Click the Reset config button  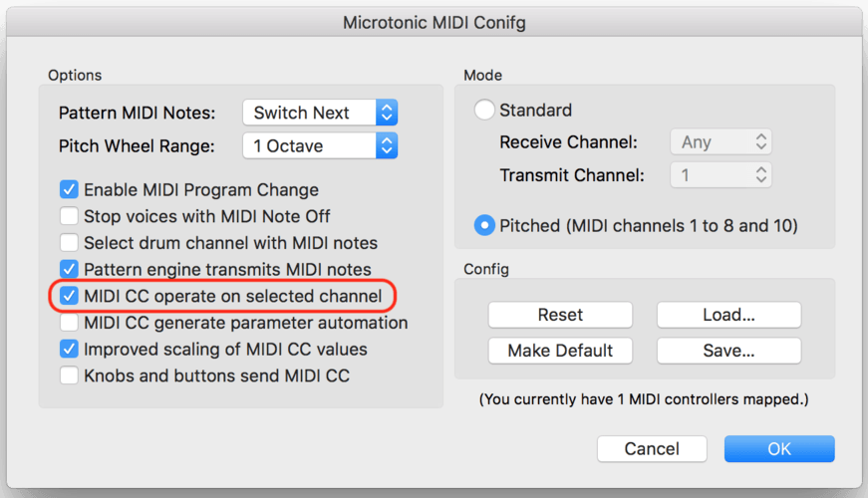pos(560,315)
